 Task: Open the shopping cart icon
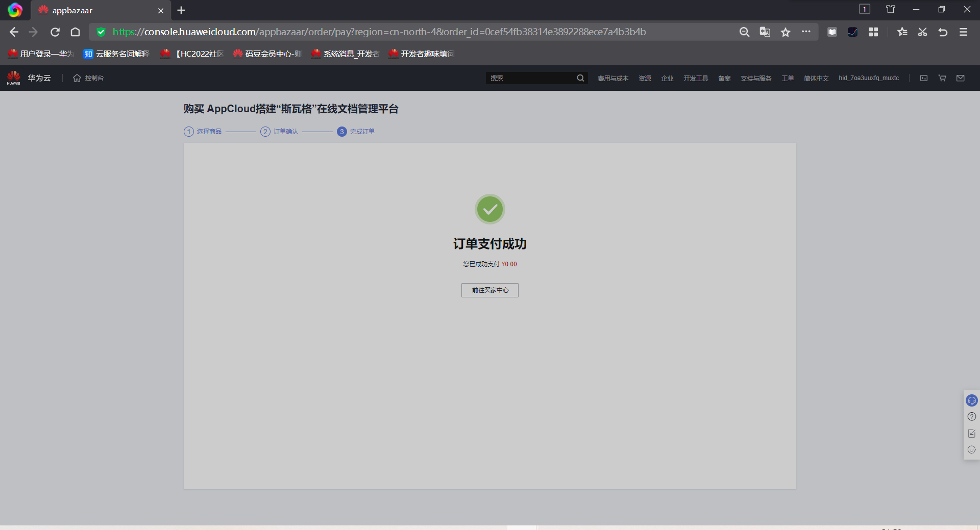click(942, 78)
